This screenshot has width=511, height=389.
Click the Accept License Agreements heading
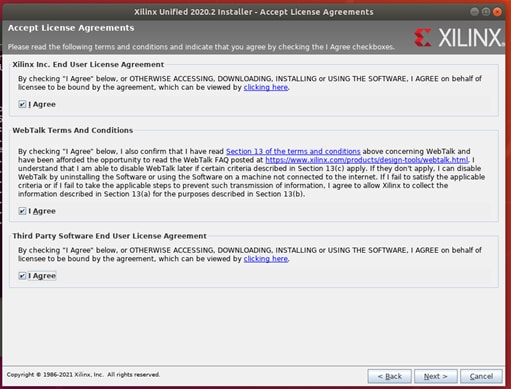tap(71, 28)
